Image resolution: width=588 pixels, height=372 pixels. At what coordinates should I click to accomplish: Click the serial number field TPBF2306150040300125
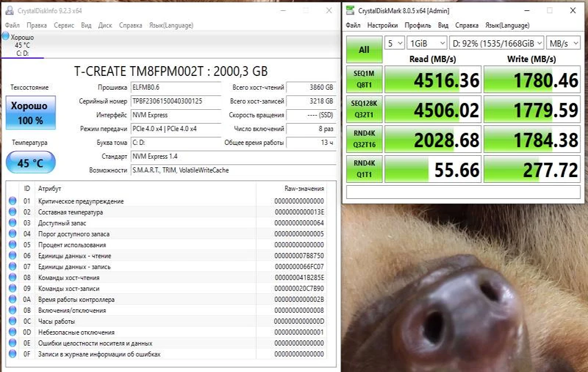[x=176, y=101]
